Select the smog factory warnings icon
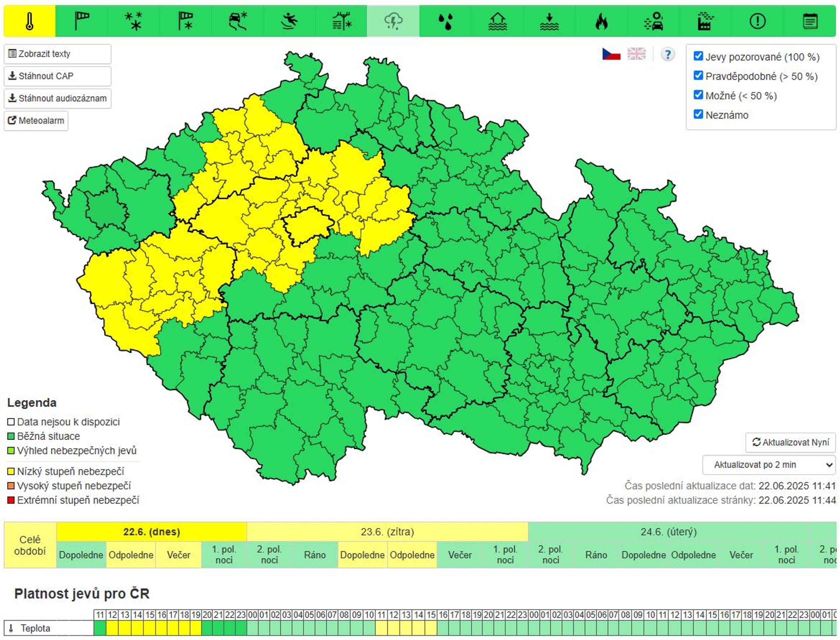The width and height of the screenshot is (840, 640). (706, 21)
